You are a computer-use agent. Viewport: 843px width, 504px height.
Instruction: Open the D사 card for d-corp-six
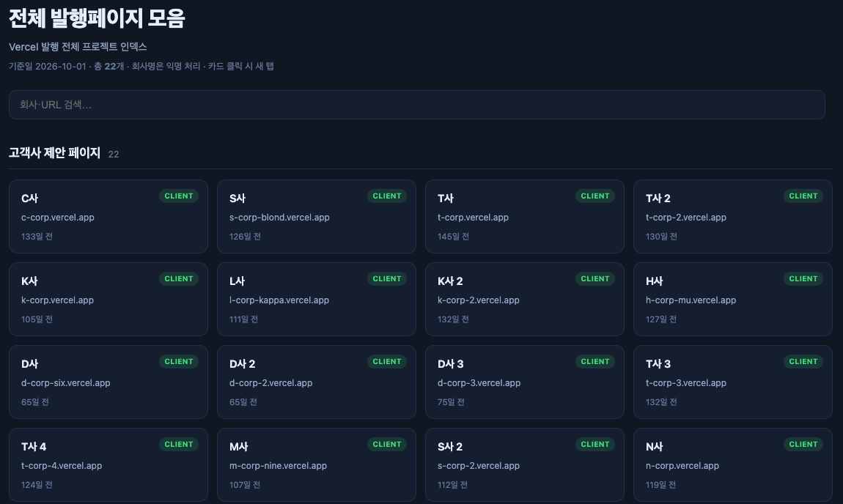(x=108, y=382)
